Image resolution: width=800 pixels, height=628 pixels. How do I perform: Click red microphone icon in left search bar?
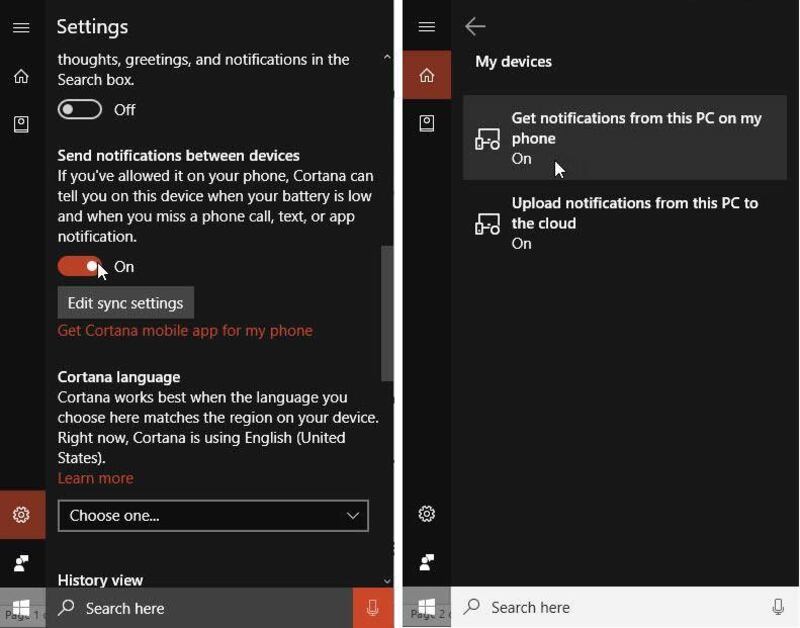pos(373,608)
